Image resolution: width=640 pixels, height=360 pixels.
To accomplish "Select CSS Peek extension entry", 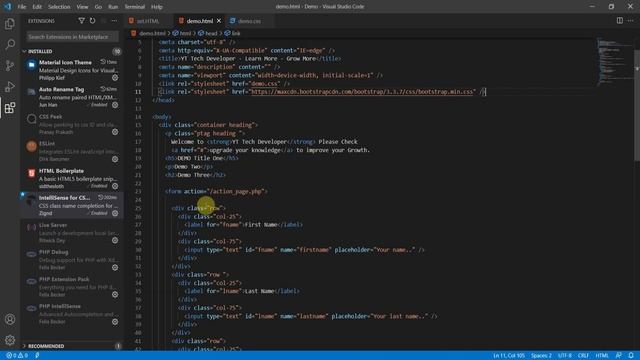I will [x=72, y=124].
